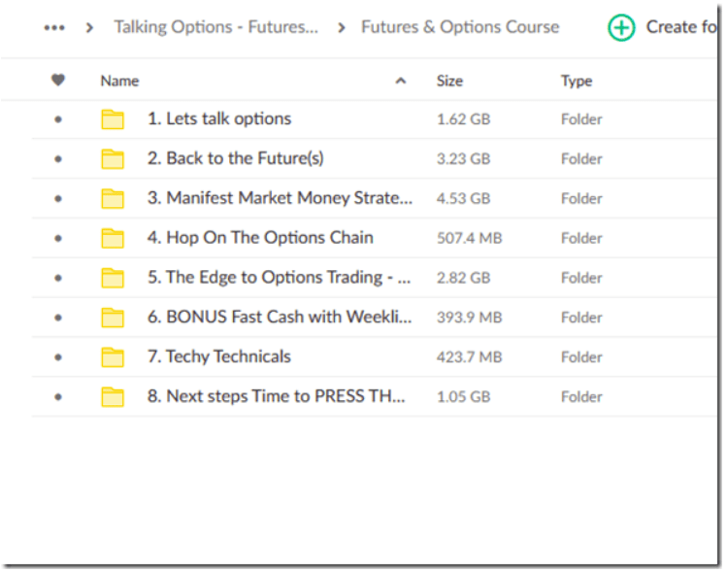
Task: Click chevron before Futures & Options Course
Action: tap(342, 27)
